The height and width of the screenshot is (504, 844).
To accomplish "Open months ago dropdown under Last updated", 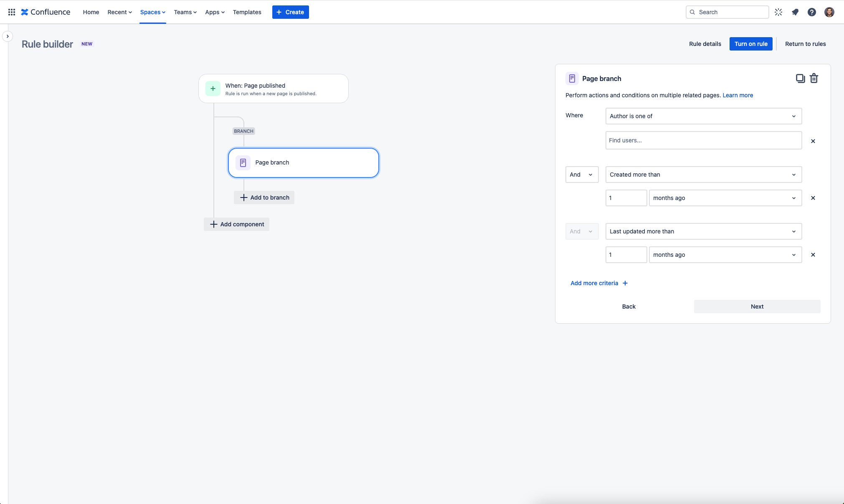I will [x=725, y=255].
